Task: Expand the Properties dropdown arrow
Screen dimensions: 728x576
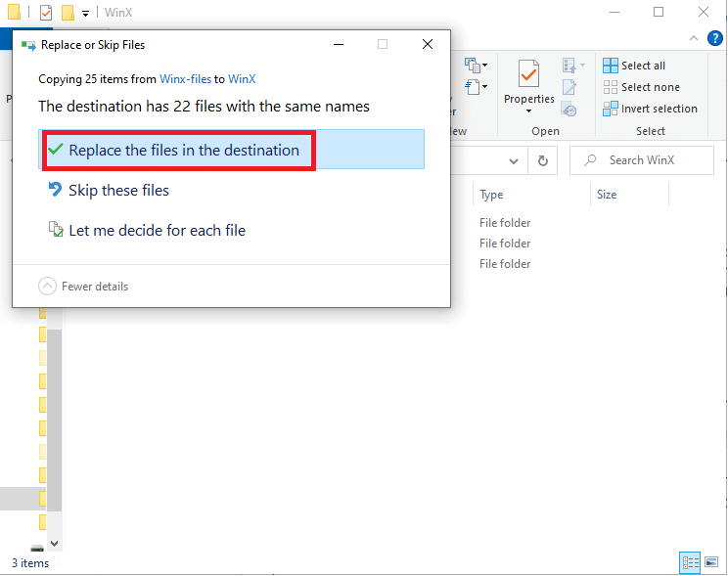Action: point(528,111)
